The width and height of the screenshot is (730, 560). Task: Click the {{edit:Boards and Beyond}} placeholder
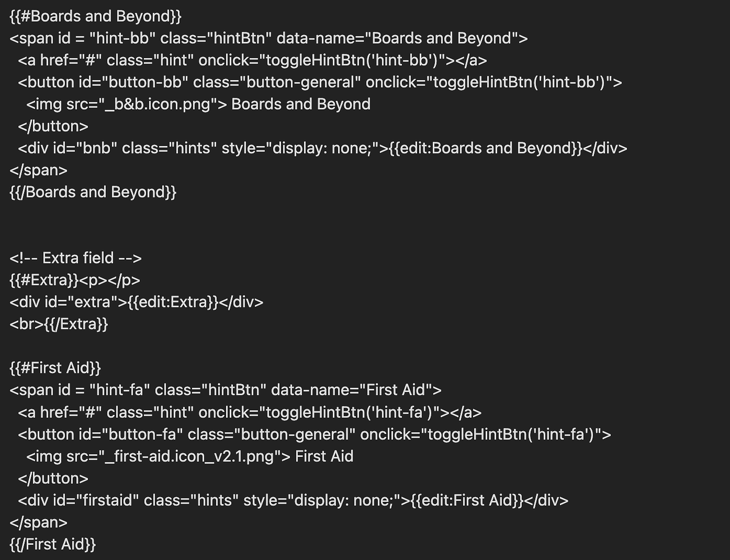click(x=485, y=148)
